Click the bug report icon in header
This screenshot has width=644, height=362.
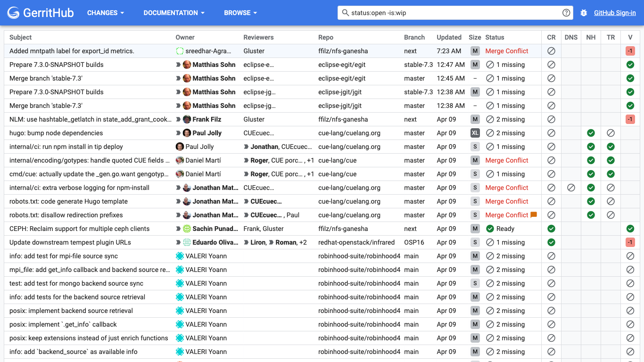click(x=584, y=13)
